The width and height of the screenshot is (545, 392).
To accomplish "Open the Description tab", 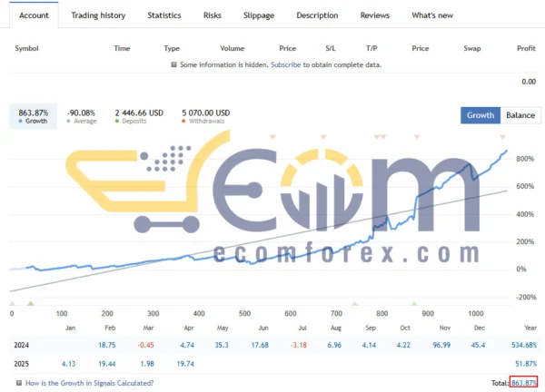I will click(x=317, y=15).
